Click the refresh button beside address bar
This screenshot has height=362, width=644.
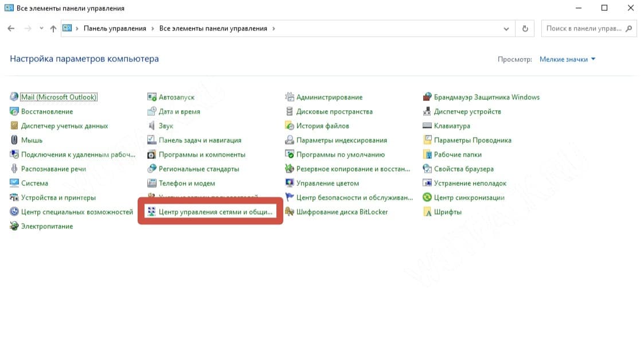point(525,29)
